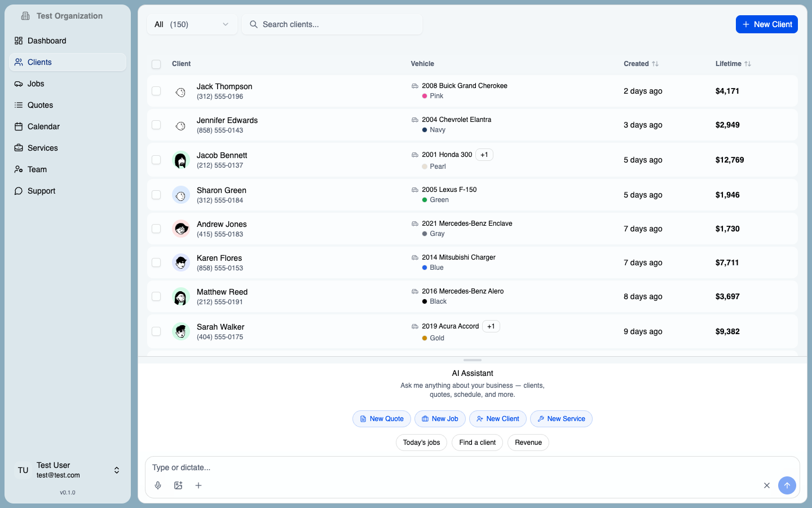Screen dimensions: 812x508
Task: Click the car icon beside 2021 Mercedes-Benz Enclave
Action: pos(415,224)
